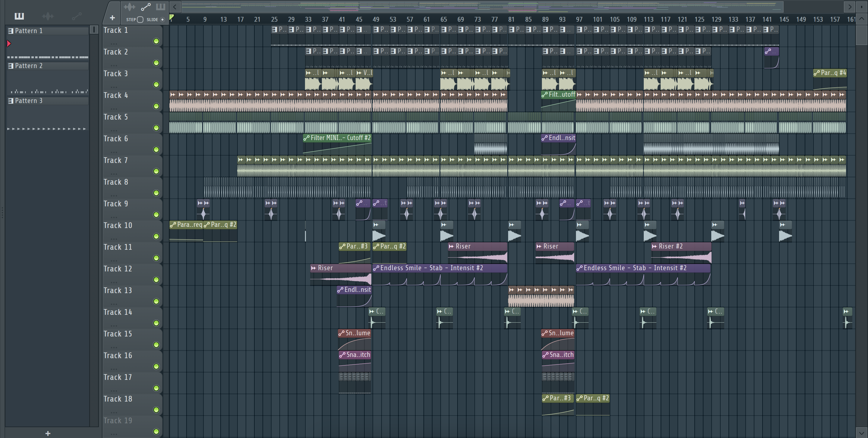Select Pattern 1 in the picker
This screenshot has width=868, height=438.
click(x=48, y=31)
